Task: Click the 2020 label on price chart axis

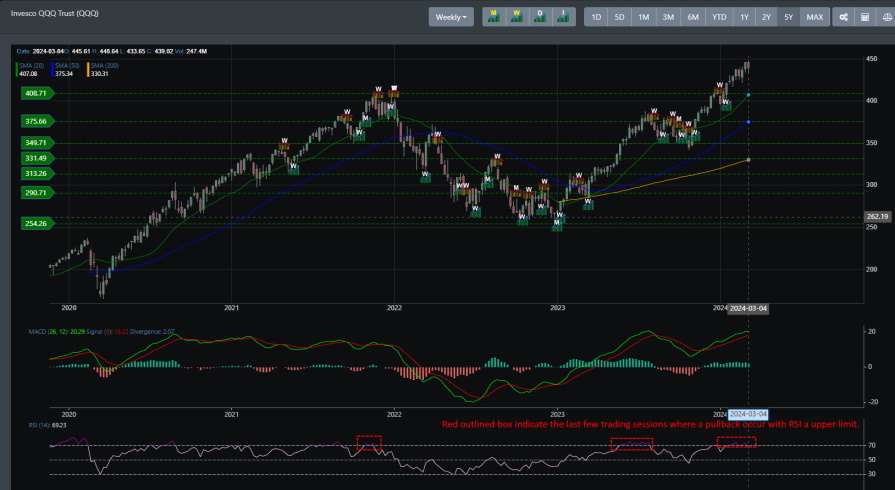Action: [68, 308]
